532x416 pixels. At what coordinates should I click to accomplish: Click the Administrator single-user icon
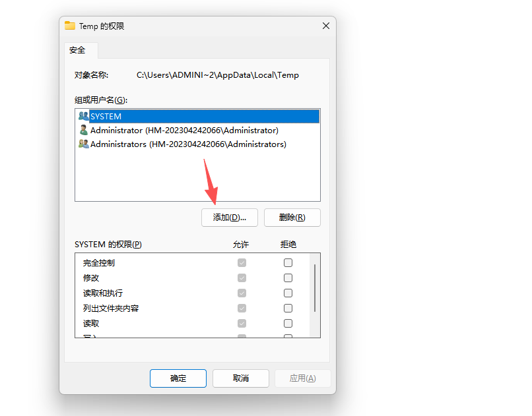83,130
